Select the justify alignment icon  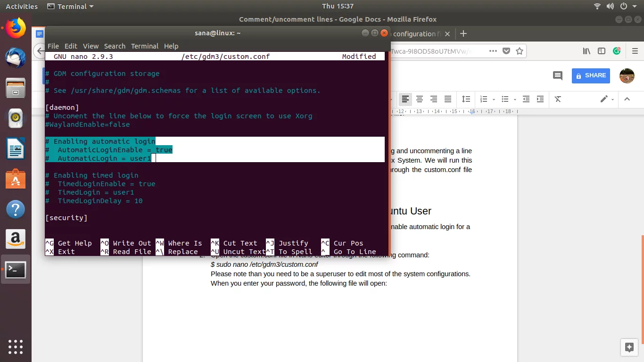point(448,99)
